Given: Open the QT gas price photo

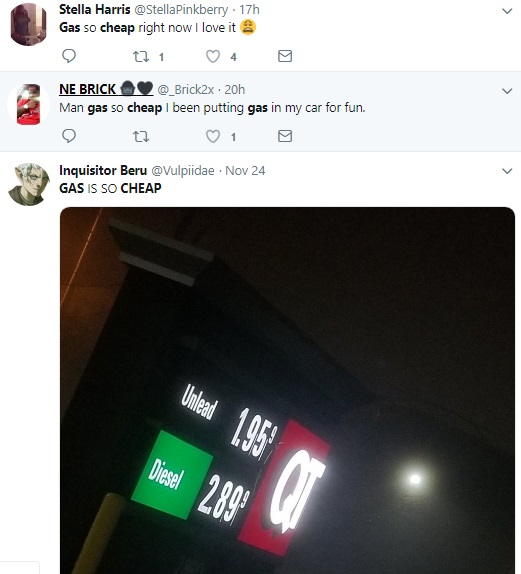Looking at the screenshot, I should pos(287,390).
